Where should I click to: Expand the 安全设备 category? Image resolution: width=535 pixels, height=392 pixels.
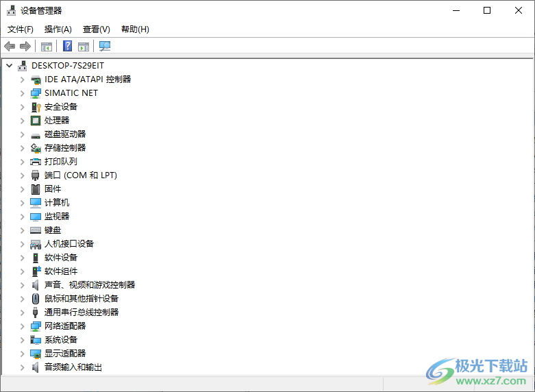coord(22,107)
